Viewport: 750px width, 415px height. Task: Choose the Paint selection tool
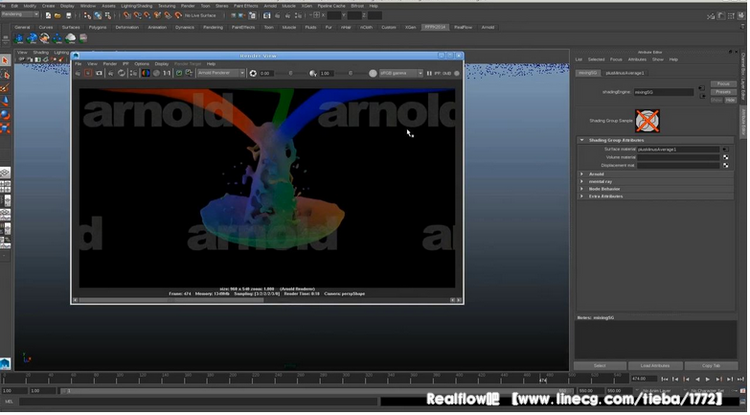coord(5,88)
